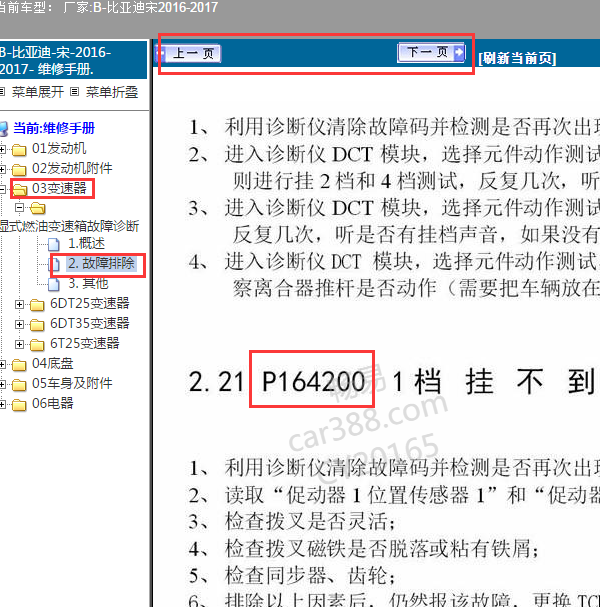Click the 菜单折叠 list icon

point(75,92)
